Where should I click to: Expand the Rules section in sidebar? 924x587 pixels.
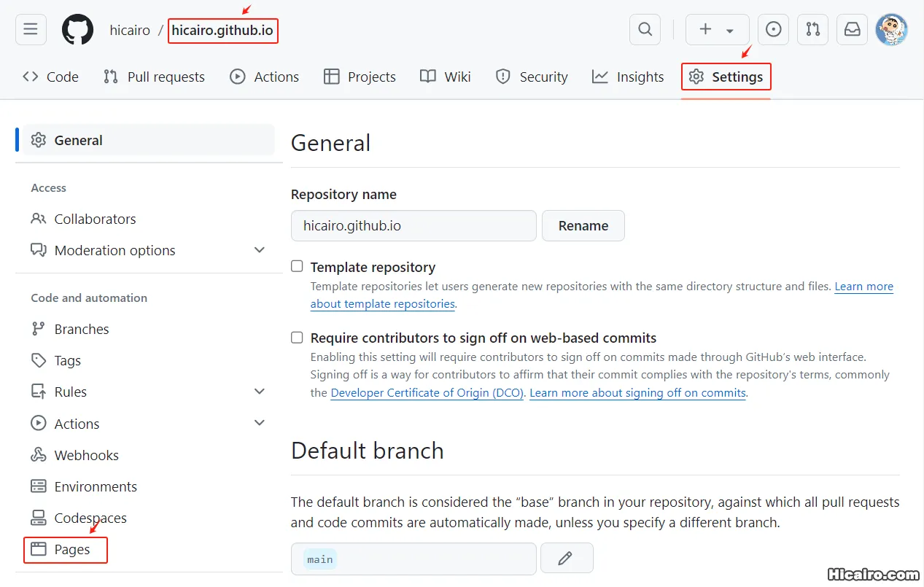(260, 391)
